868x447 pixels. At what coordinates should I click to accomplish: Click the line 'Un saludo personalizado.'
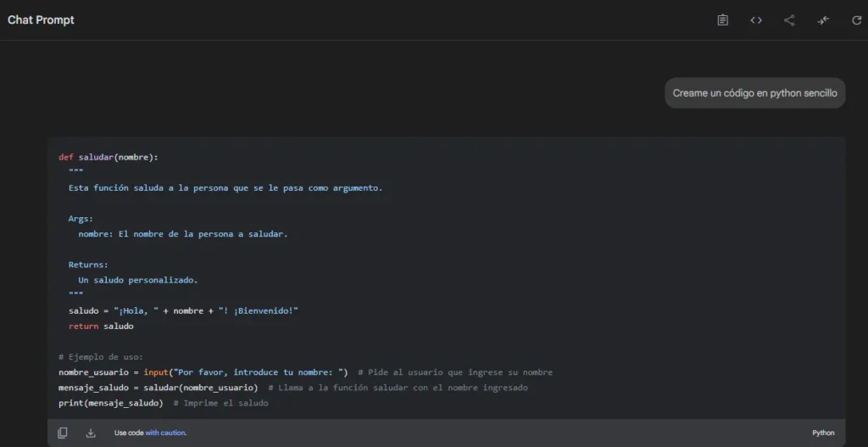[138, 280]
